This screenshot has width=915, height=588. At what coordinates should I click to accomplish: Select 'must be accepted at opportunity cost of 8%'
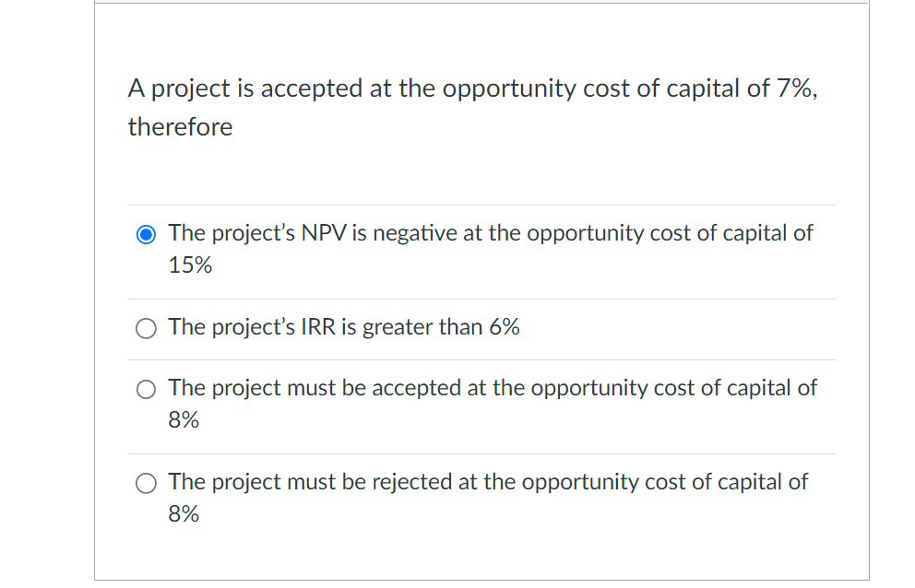pyautogui.click(x=145, y=389)
